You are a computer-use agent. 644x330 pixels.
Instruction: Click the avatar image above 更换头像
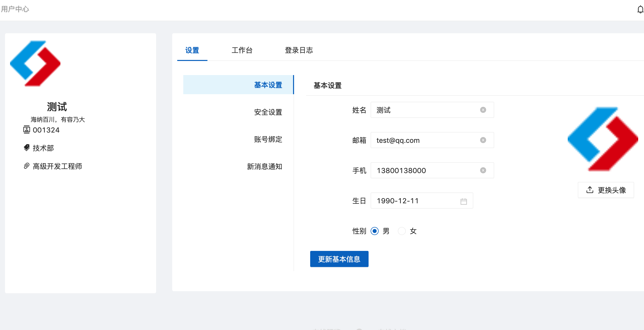[x=603, y=139]
